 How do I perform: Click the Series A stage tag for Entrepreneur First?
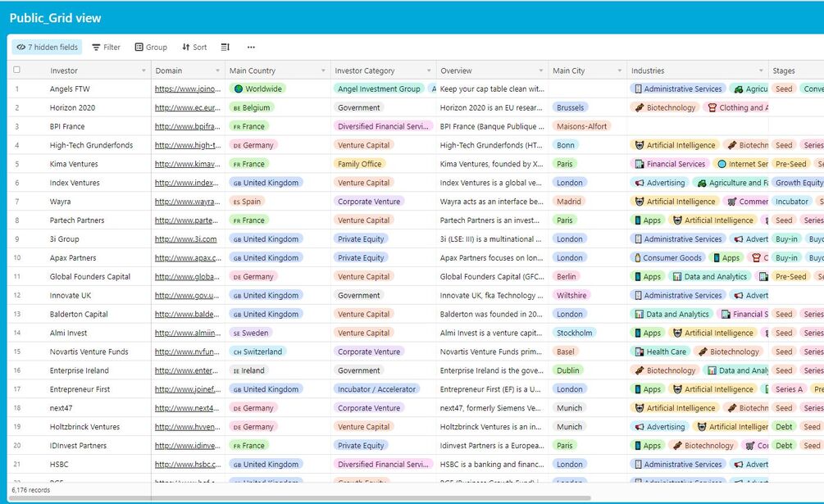coord(789,389)
